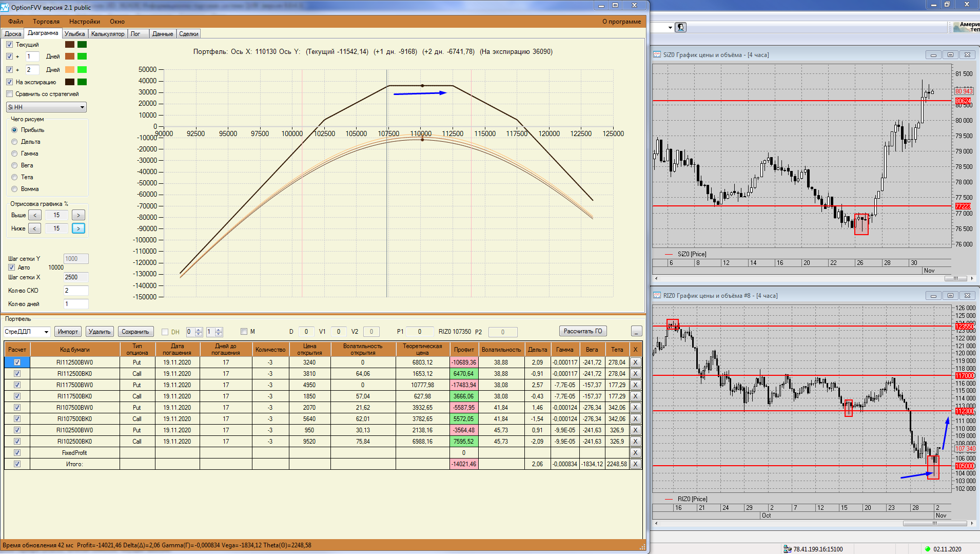This screenshot has width=980, height=554.
Task: Click the SiZ0 chart window icon
Action: pyautogui.click(x=657, y=55)
